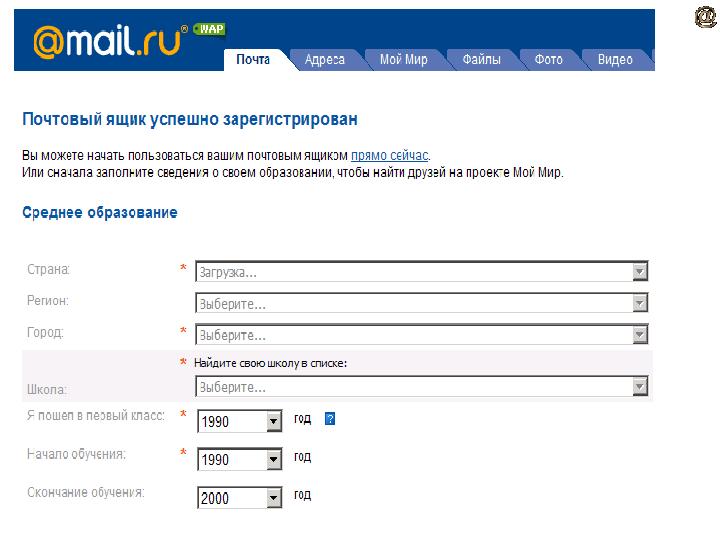The width and height of the screenshot is (720, 540).
Task: Open the Окончание обучения year dropdown
Action: coord(240,497)
